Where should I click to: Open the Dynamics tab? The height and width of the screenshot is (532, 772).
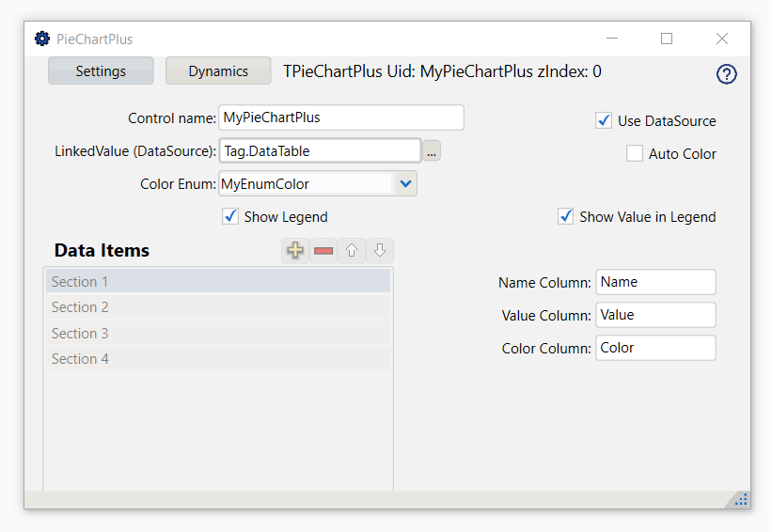click(x=218, y=70)
